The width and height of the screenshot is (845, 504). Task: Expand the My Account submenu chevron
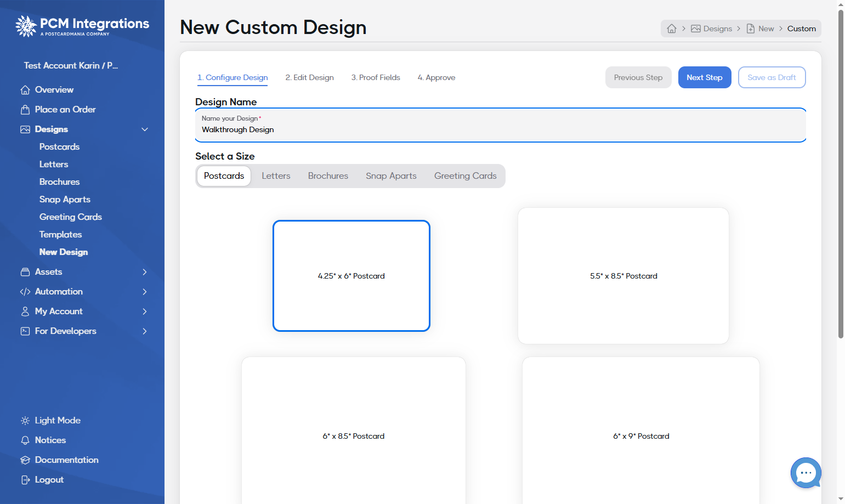145,312
